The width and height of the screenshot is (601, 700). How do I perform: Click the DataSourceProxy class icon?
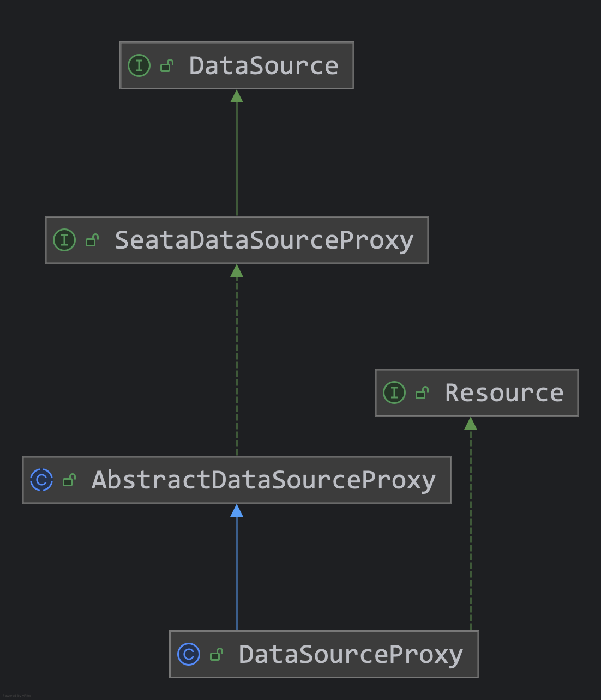pos(189,655)
